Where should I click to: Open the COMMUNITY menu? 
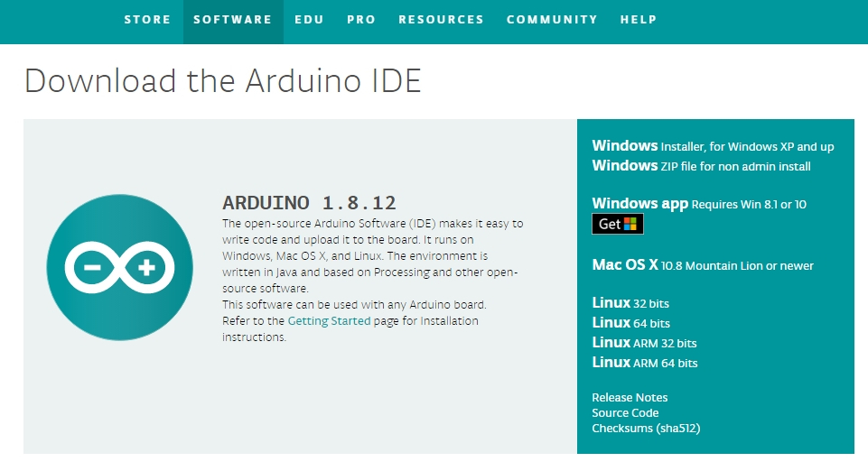pos(552,20)
